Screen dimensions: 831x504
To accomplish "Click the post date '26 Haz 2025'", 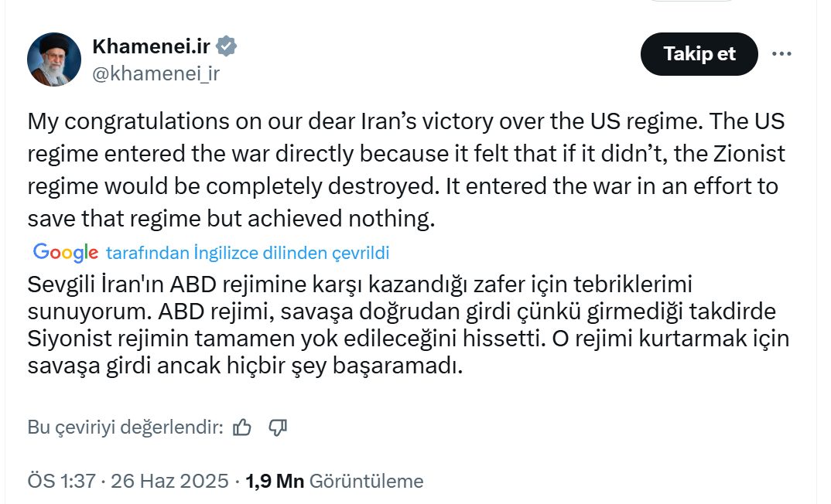I will click(169, 481).
